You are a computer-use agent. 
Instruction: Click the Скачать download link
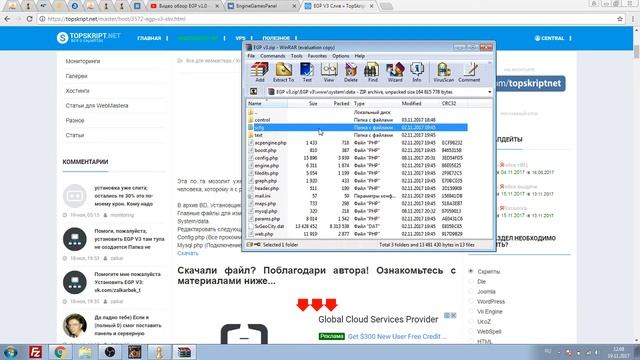pos(188,253)
